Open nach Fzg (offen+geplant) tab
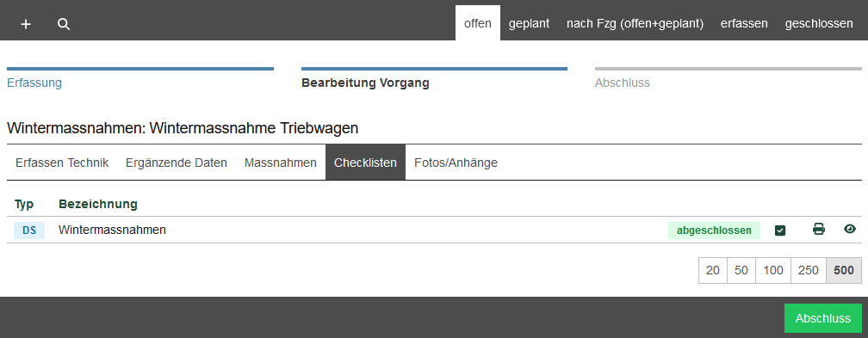 pos(635,23)
